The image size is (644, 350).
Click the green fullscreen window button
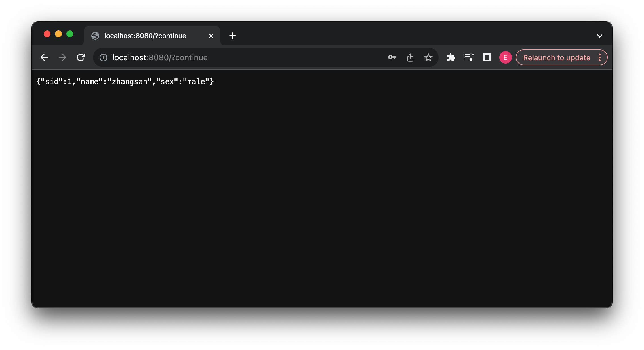pos(70,34)
